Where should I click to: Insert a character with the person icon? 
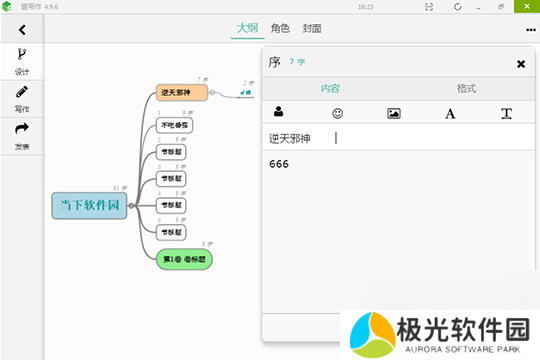(x=278, y=111)
